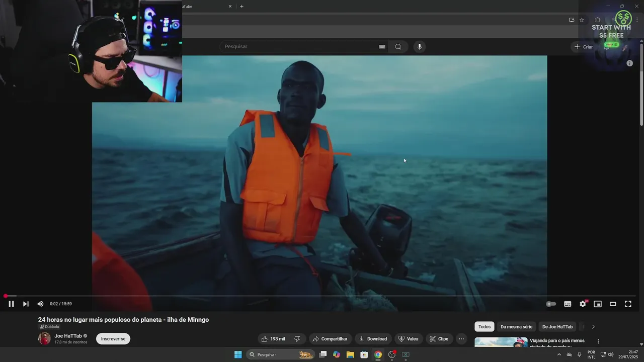Screen dimensions: 644x362
Task: Open the Xbox Game Bar taskbar icon
Action: pyautogui.click(x=406, y=354)
